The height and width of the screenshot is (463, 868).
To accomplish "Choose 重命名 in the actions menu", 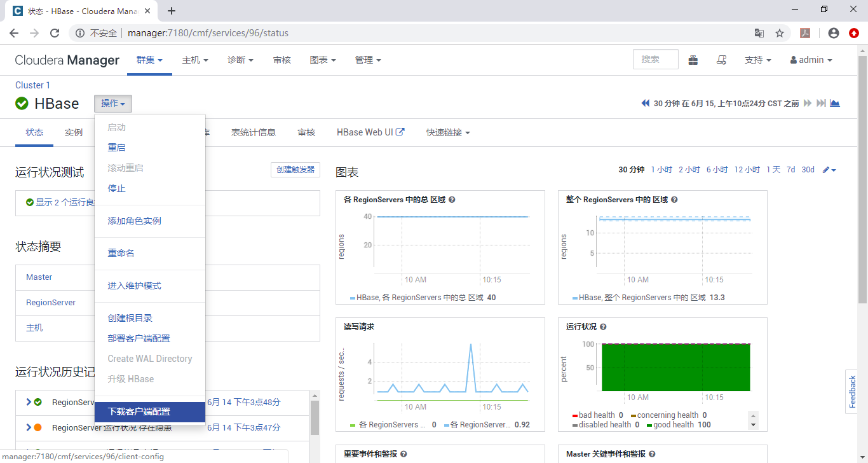I will [x=150, y=253].
